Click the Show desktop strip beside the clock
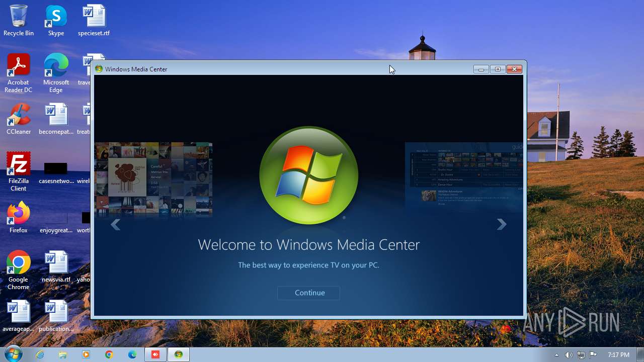644x362 pixels. point(640,354)
